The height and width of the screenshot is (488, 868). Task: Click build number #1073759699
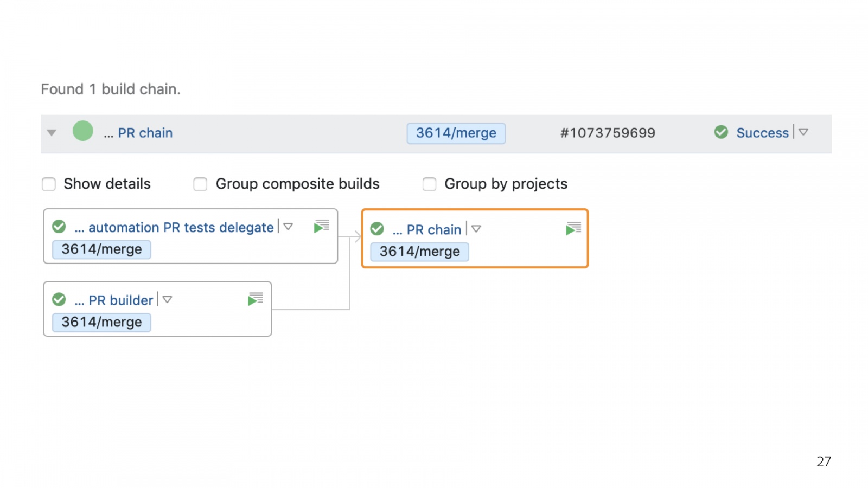tap(608, 133)
